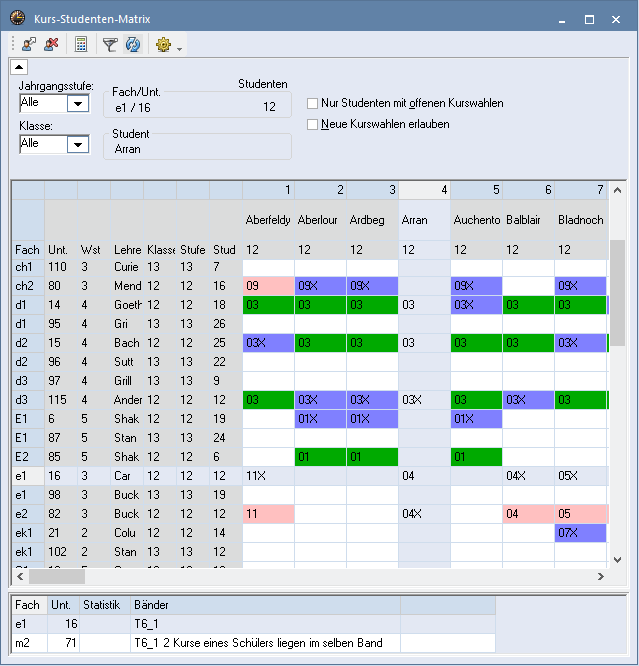
Task: Click Unt. value 71 in the bottom table
Action: click(63, 643)
